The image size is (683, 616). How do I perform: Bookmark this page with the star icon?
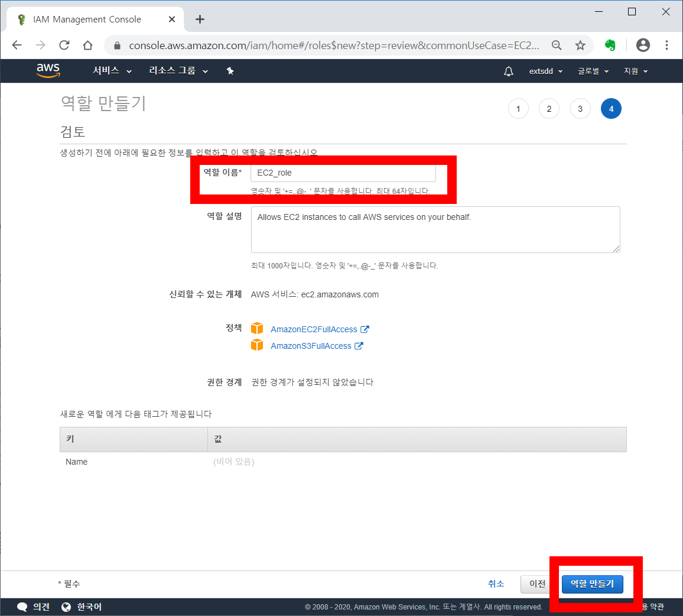click(580, 46)
